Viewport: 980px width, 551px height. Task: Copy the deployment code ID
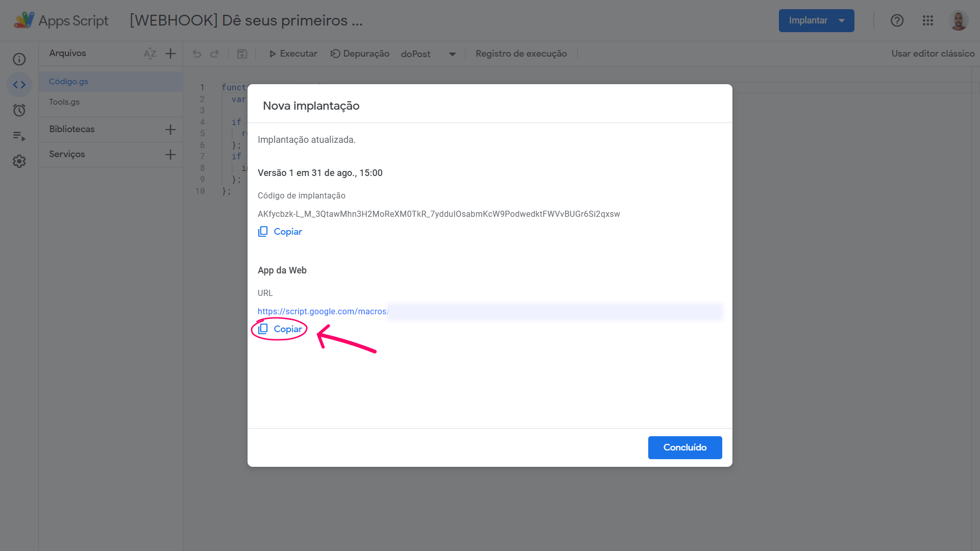click(280, 232)
